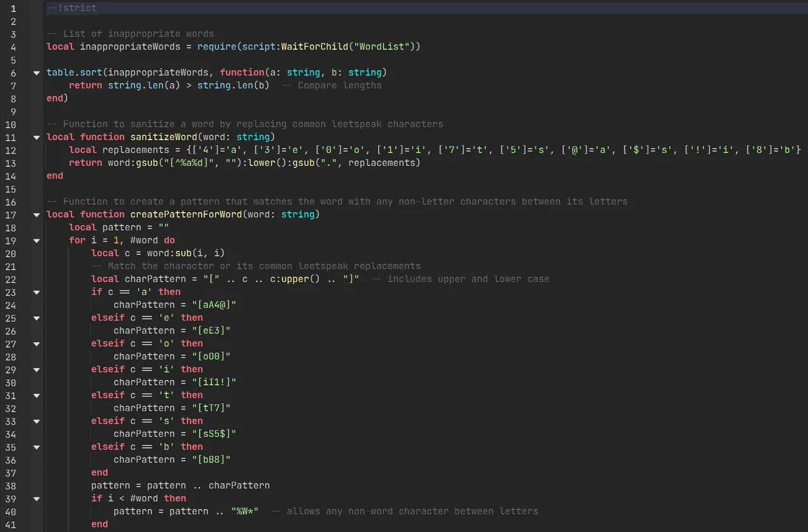Click the "replacements" variable declaration on line 12
The image size is (808, 532).
click(136, 150)
